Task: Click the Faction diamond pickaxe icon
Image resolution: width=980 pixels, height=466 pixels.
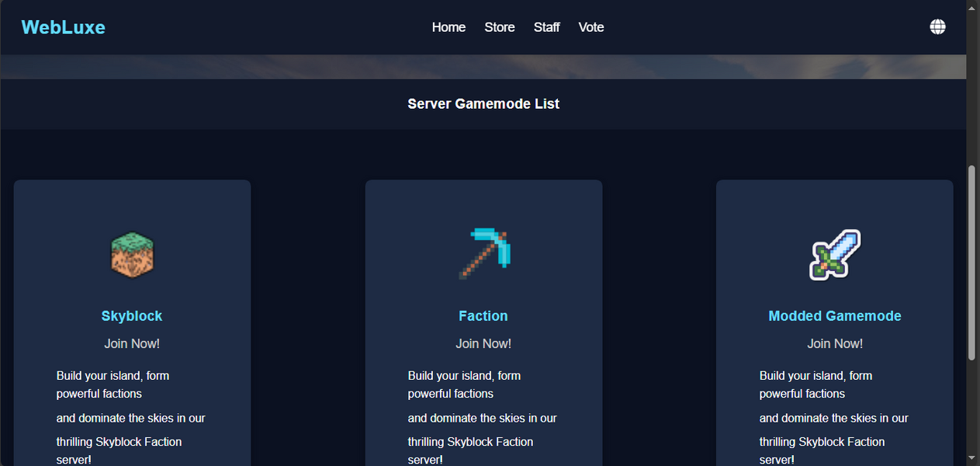Action: click(x=483, y=254)
